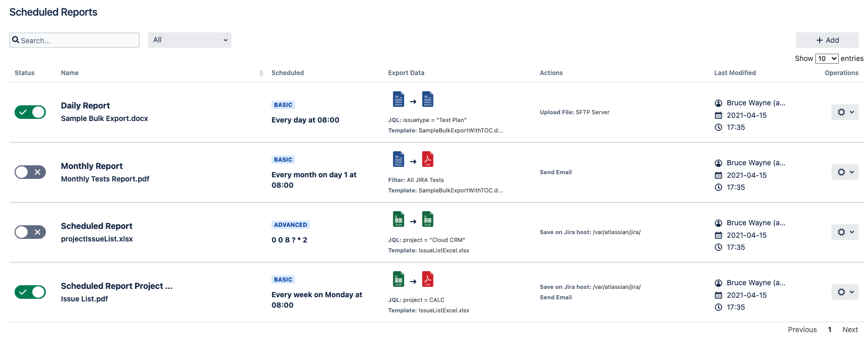Viewport: 868px width, 340px height.
Task: Click the Name column sort icon
Action: pos(261,74)
